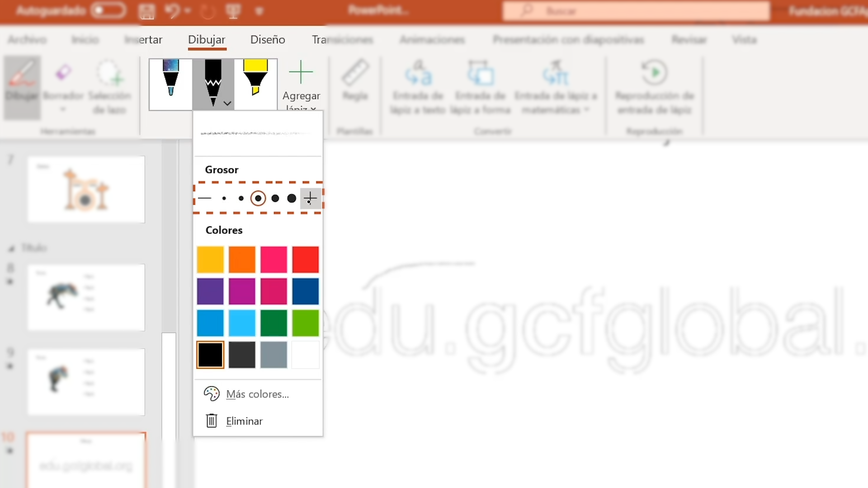Choose the second smallest dot thickness

[224, 198]
